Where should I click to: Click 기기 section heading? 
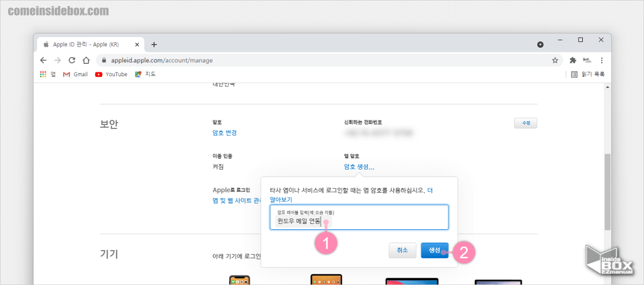(109, 254)
